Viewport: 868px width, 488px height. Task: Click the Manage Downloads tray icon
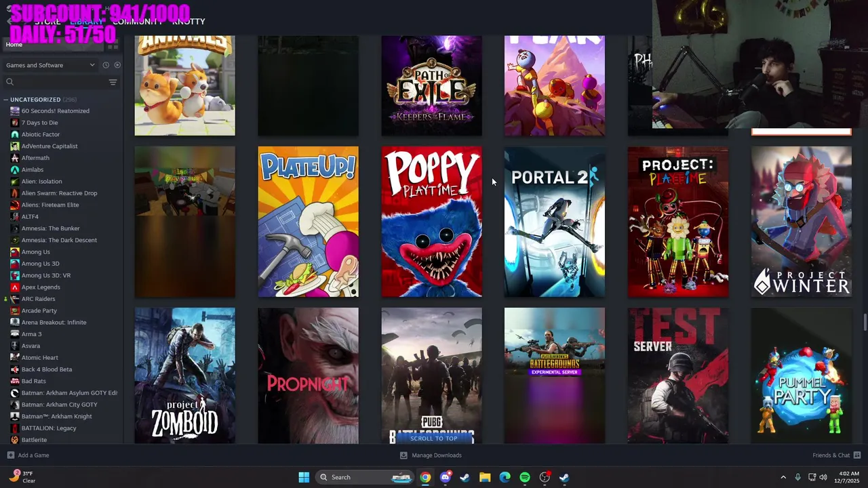[x=403, y=455]
